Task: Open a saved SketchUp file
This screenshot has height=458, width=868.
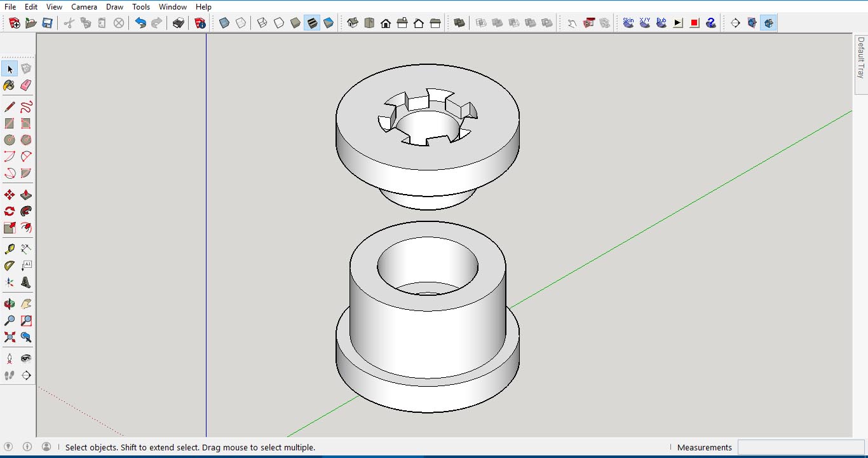Action: [30, 22]
